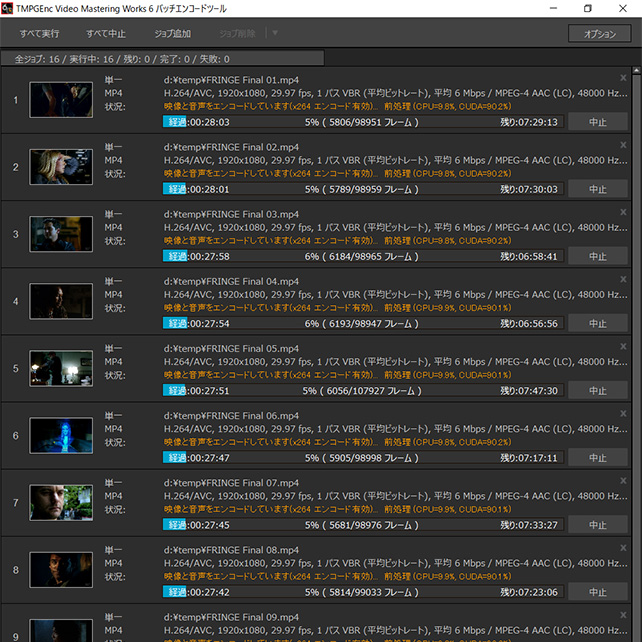
Task: Select thumbnail of job 2
Action: (61, 167)
